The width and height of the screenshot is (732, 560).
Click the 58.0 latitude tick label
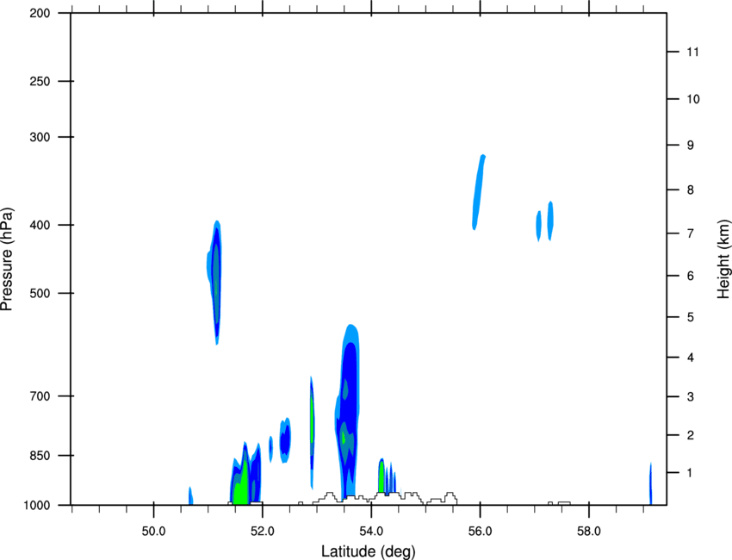tap(589, 532)
